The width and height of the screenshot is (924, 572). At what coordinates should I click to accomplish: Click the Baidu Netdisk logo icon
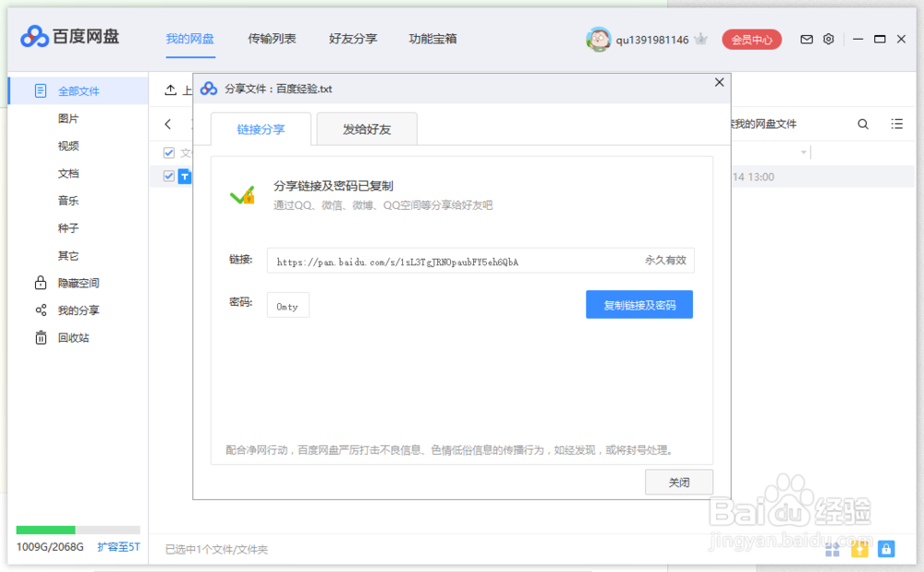tap(34, 36)
